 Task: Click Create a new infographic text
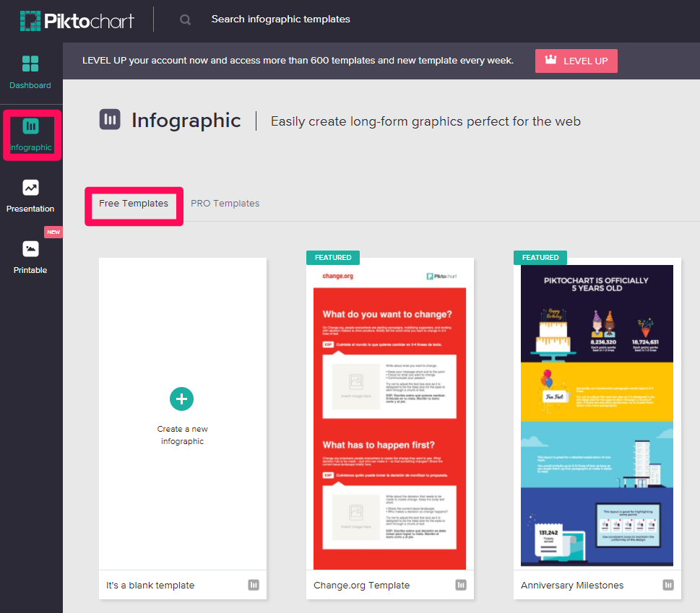(182, 435)
